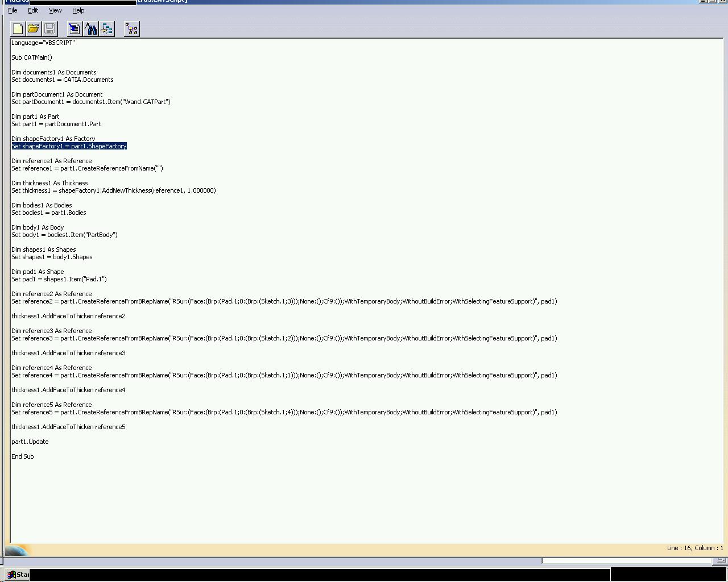Open a file with the folder icon
The image size is (728, 582).
coord(34,28)
